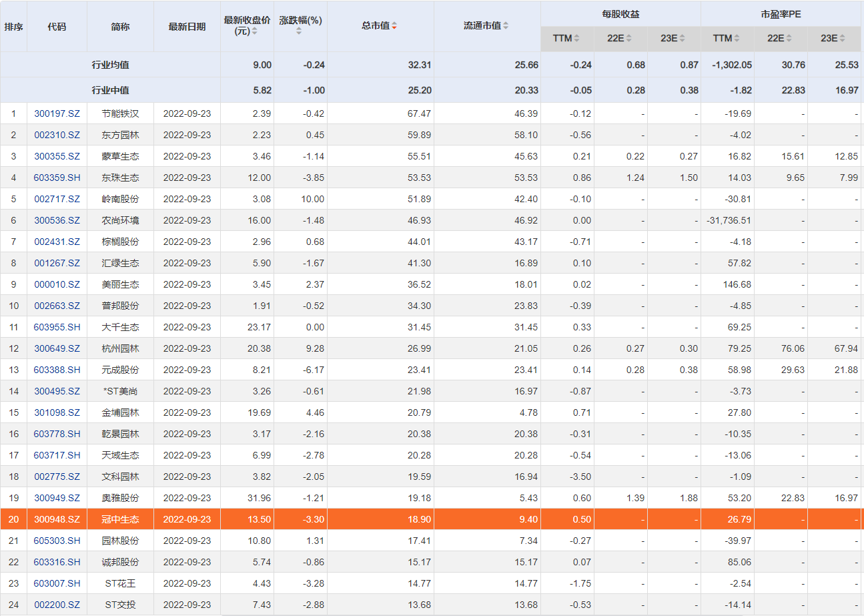Open the 002717.SZ stock code link

coord(57,199)
